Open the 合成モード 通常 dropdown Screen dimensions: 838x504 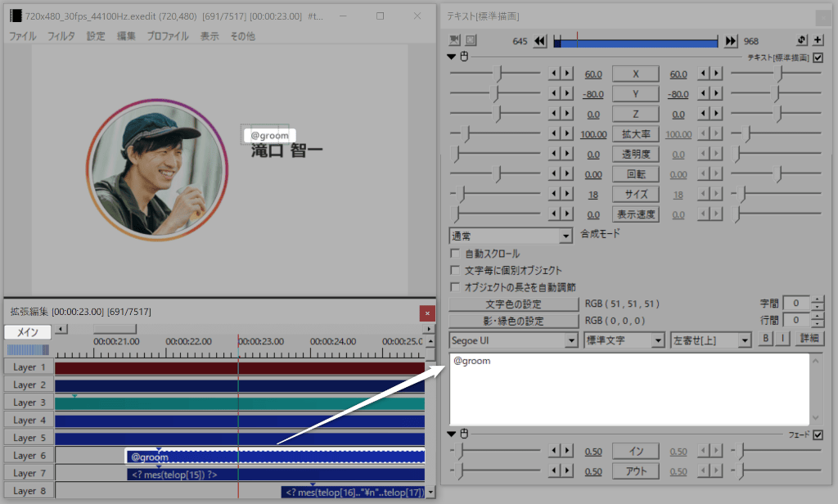(x=511, y=236)
